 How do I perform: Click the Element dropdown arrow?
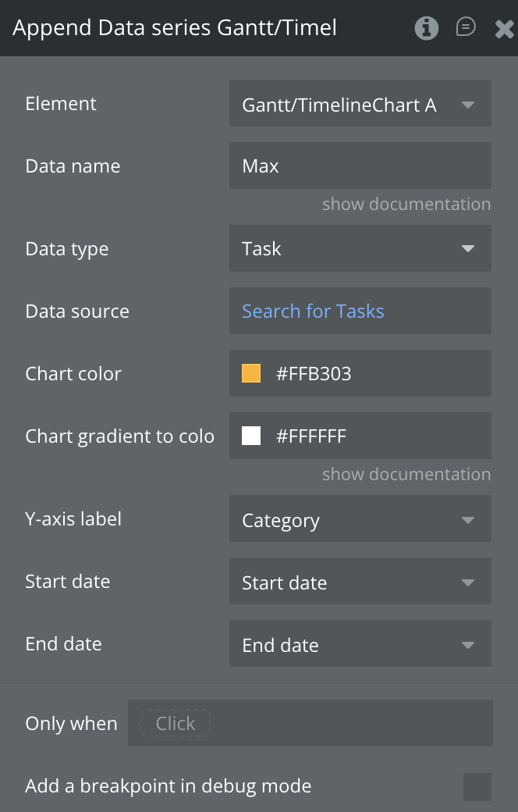468,105
